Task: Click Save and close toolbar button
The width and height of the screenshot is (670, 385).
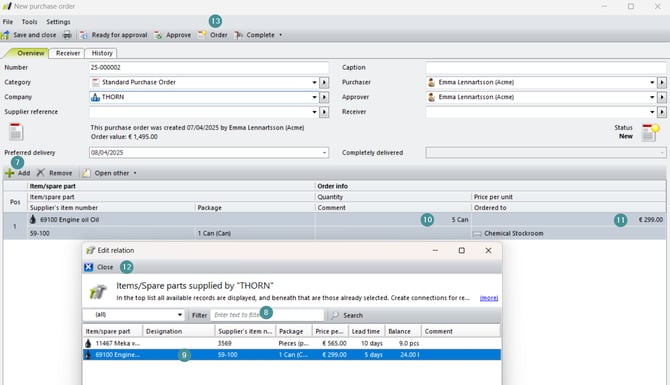Action: (29, 35)
